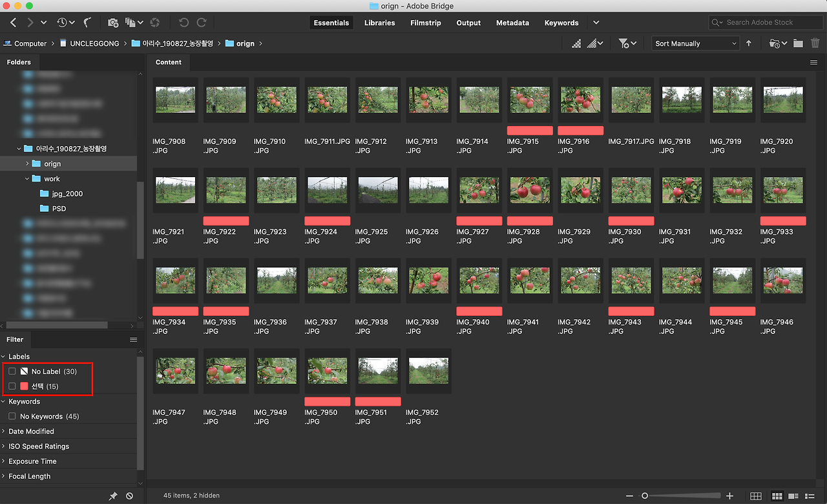The height and width of the screenshot is (504, 827).
Task: Select the IMG_7908.JPG thumbnail
Action: [176, 100]
